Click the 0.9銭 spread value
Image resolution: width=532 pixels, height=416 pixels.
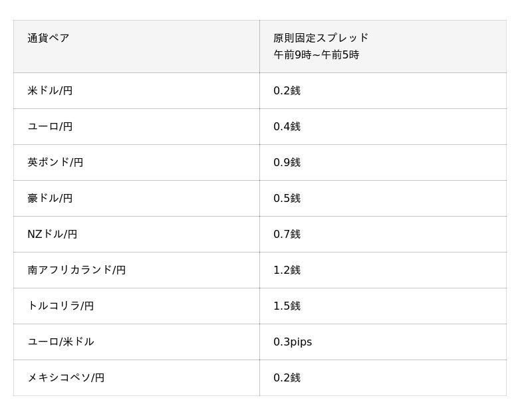(287, 163)
